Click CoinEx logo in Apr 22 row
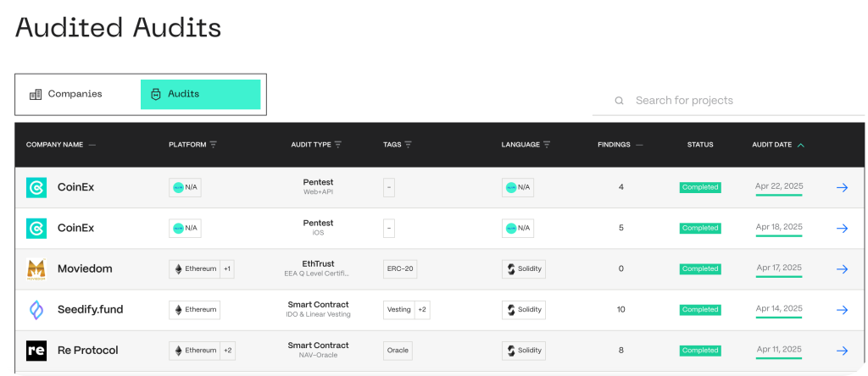Image resolution: width=868 pixels, height=376 pixels. click(36, 187)
